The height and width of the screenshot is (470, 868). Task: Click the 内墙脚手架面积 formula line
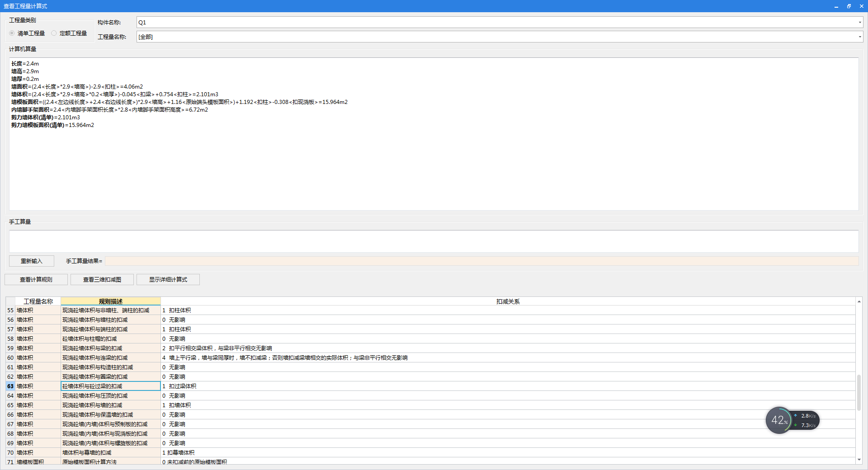point(110,110)
